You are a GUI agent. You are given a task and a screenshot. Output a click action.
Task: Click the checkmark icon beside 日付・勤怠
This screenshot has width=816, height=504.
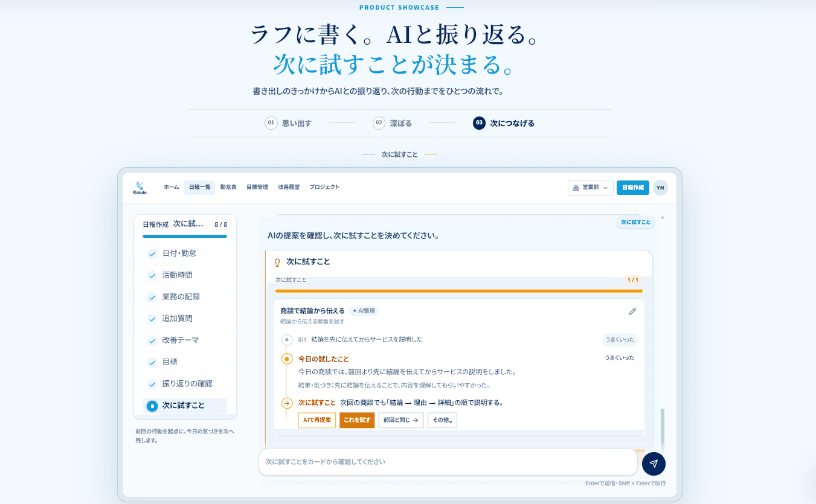(152, 254)
